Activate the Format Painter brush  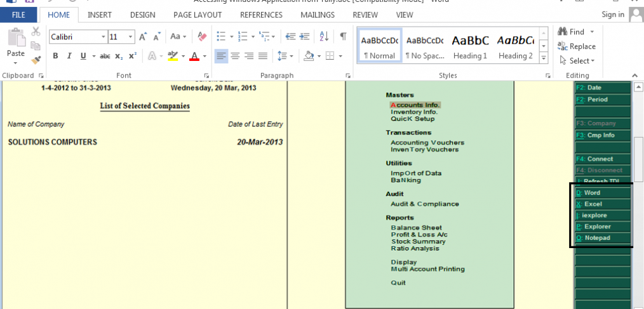(36, 60)
